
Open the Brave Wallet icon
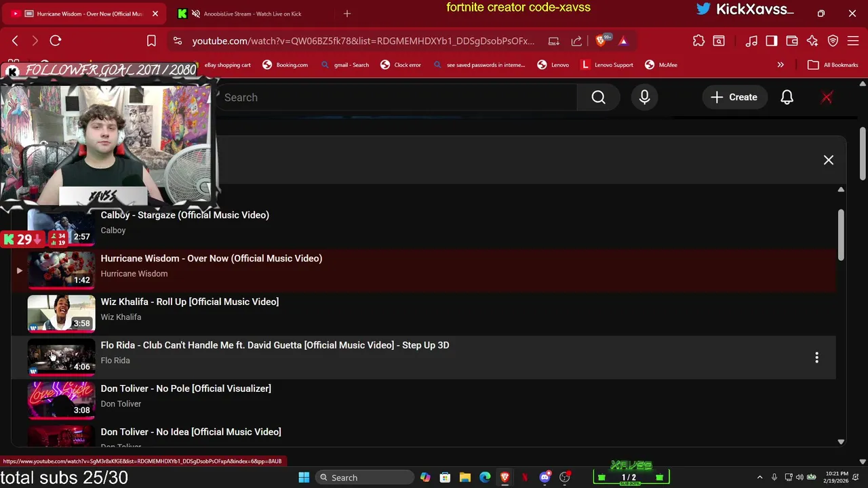click(791, 41)
